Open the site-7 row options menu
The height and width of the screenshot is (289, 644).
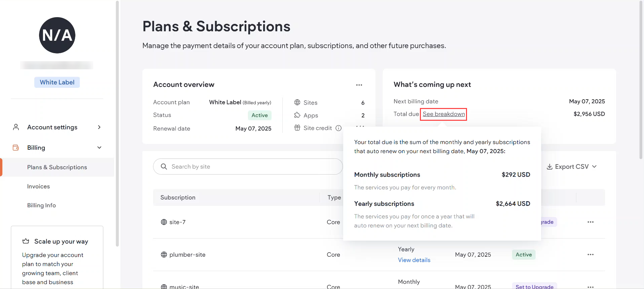click(x=590, y=222)
